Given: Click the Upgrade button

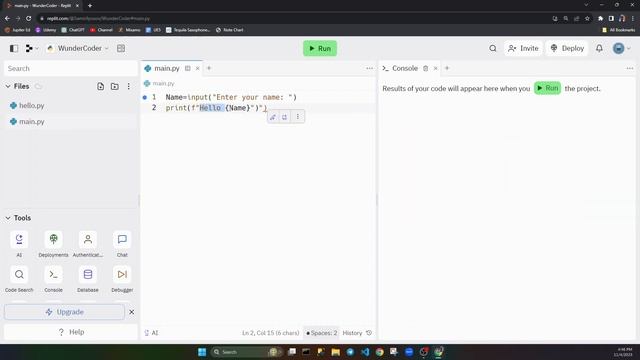Looking at the screenshot, I should click(x=64, y=312).
